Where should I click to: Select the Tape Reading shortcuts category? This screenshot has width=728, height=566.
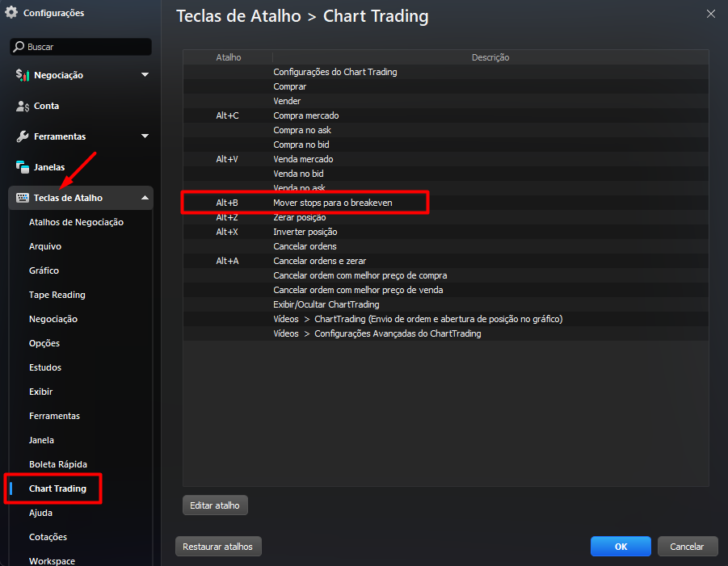point(57,295)
